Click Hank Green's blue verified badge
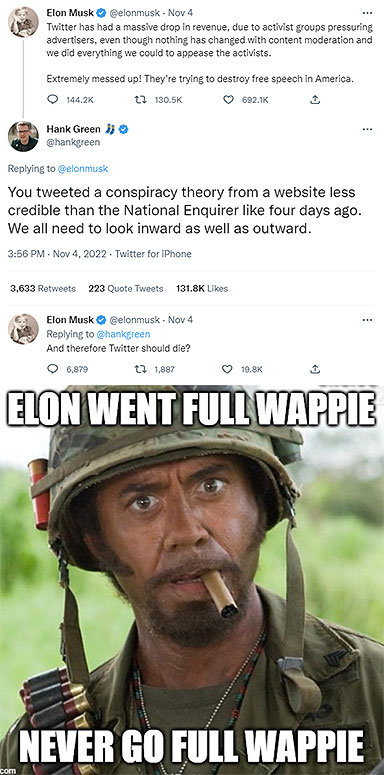384x775 pixels. (x=123, y=129)
